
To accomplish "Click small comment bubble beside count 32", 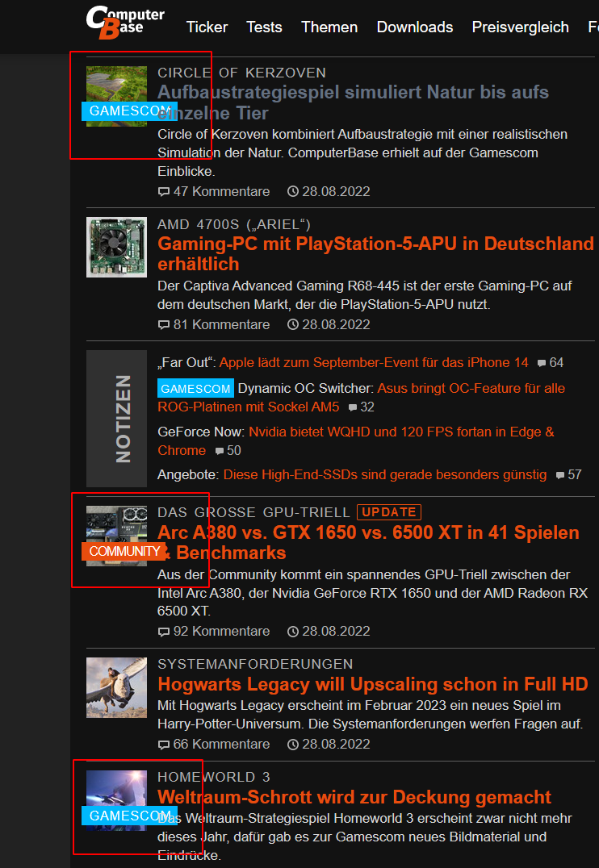I will point(353,408).
